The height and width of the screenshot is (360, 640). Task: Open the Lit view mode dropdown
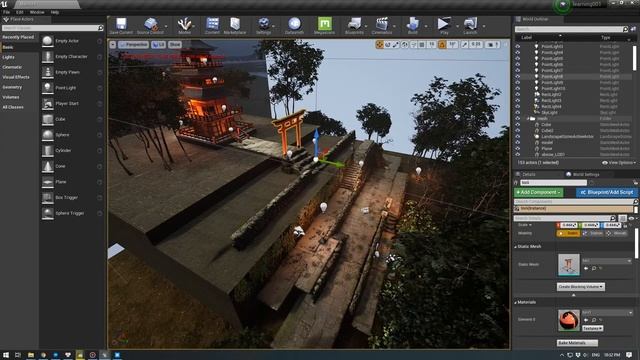click(x=158, y=44)
